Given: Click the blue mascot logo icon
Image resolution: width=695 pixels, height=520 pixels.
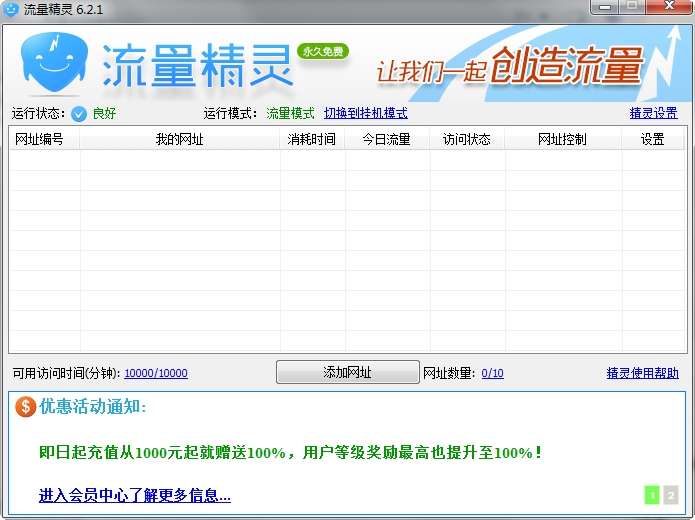Looking at the screenshot, I should coord(54,63).
